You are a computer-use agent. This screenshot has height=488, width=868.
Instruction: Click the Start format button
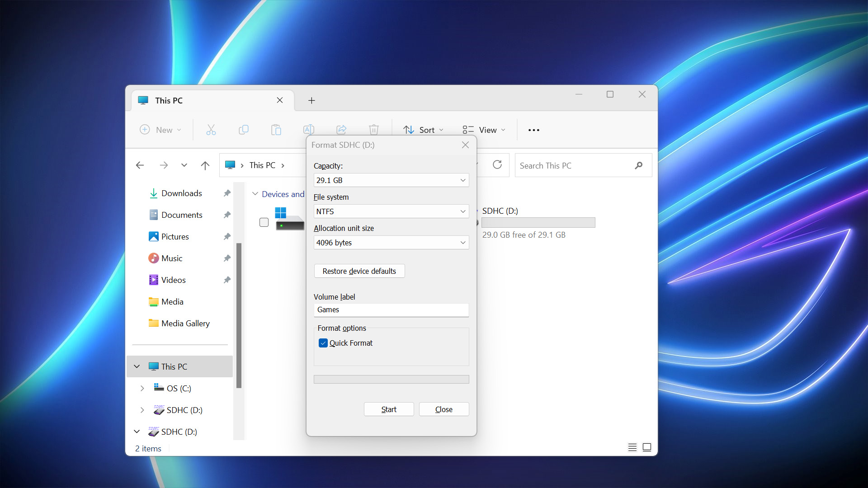pos(389,409)
